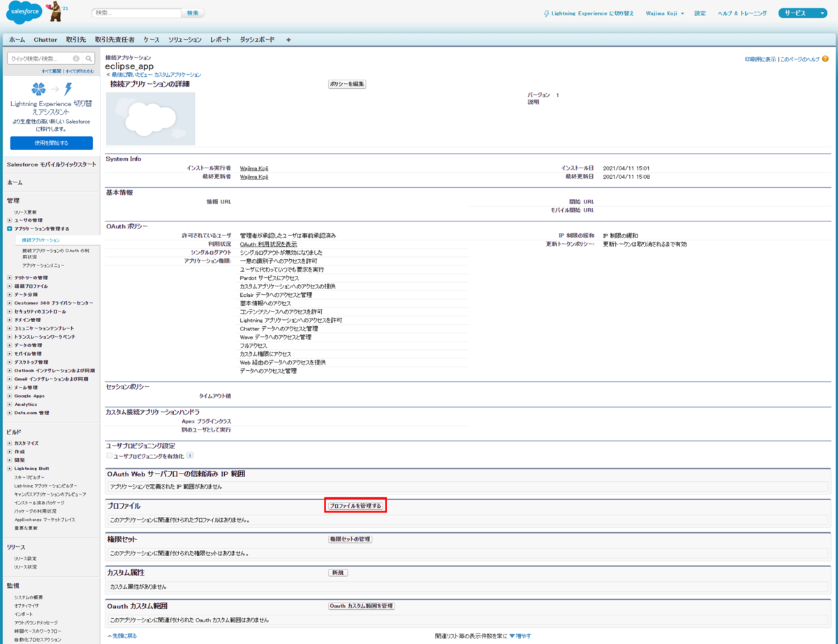The width and height of the screenshot is (838, 644).
Task: Click the 印刷用に表示 link
Action: 760,59
